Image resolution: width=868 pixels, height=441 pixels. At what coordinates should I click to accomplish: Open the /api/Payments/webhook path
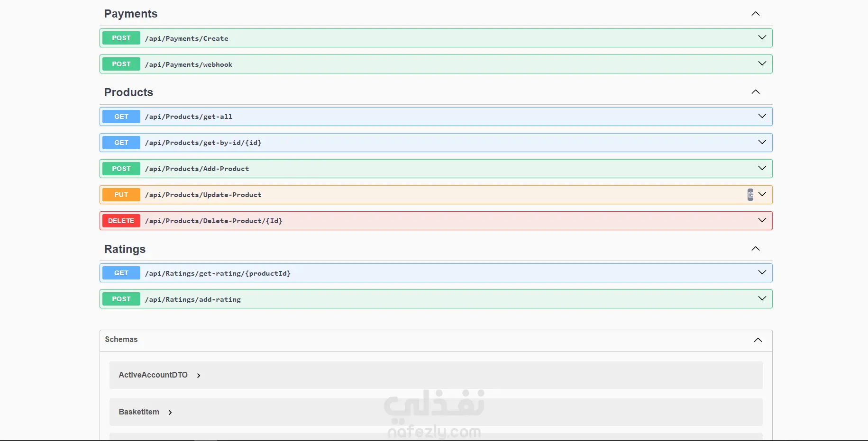click(x=189, y=64)
